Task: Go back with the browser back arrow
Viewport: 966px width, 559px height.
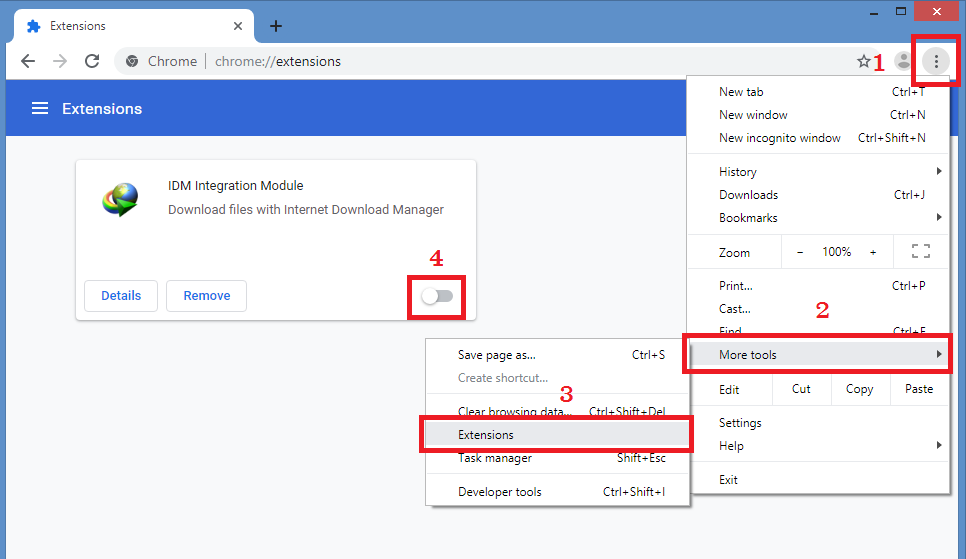Action: pyautogui.click(x=28, y=61)
